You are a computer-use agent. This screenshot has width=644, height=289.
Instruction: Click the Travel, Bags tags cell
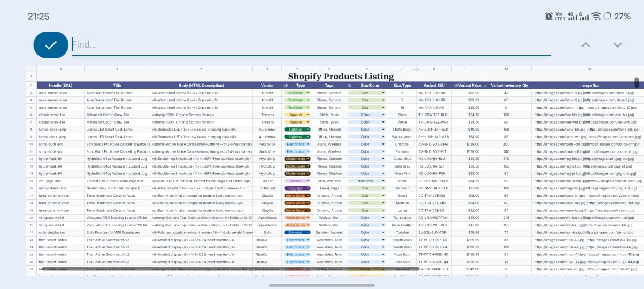[x=329, y=188]
